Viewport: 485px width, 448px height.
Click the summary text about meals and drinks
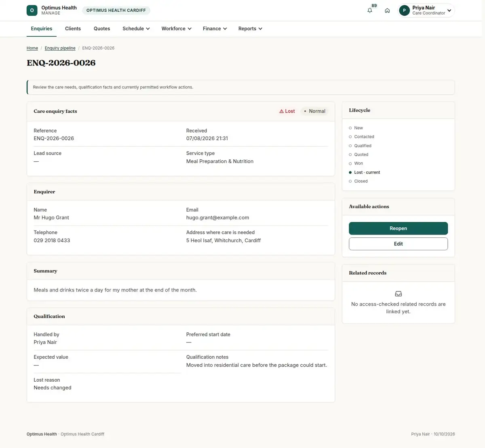coord(115,290)
